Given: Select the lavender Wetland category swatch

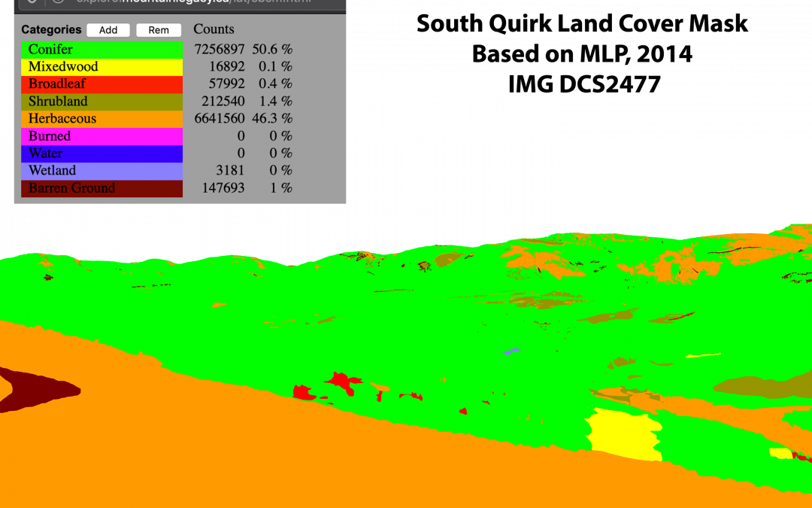Looking at the screenshot, I should coord(101,171).
